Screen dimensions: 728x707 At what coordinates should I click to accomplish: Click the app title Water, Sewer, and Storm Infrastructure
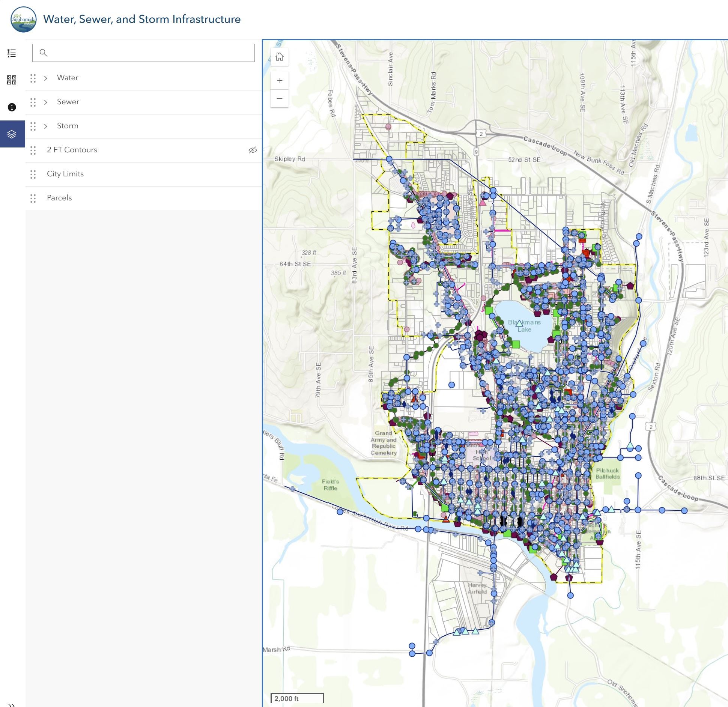click(142, 19)
